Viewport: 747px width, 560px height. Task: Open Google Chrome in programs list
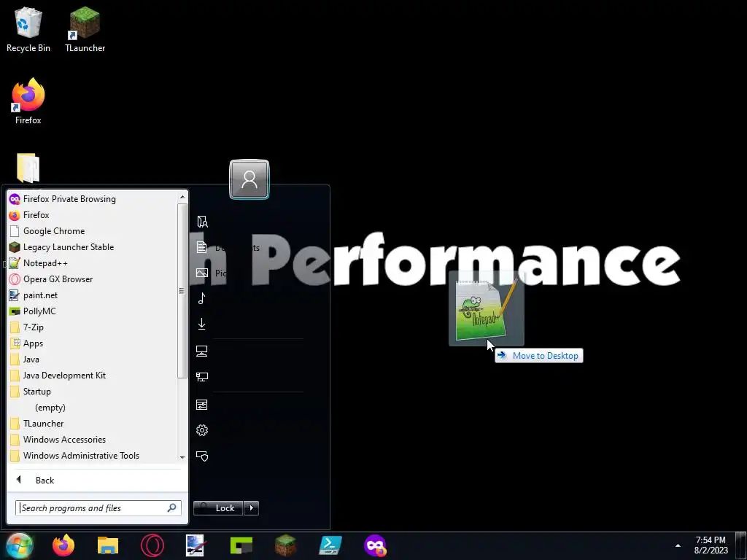click(x=93, y=231)
